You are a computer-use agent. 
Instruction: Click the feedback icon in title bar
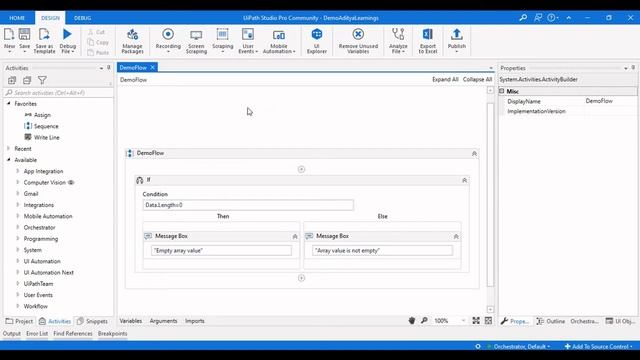click(x=538, y=18)
